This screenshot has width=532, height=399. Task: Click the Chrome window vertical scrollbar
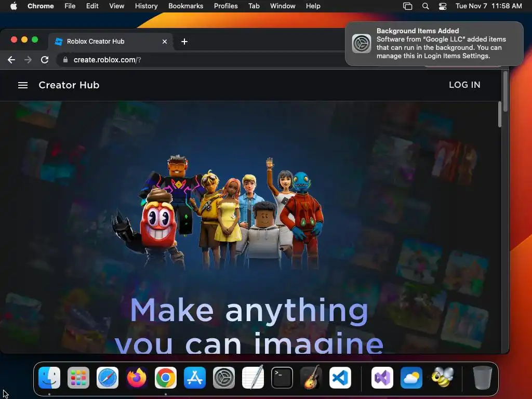coord(505,91)
